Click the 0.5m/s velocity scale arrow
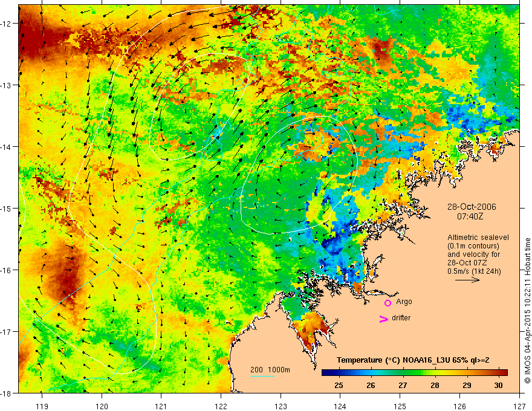532x411 pixels. point(467,280)
